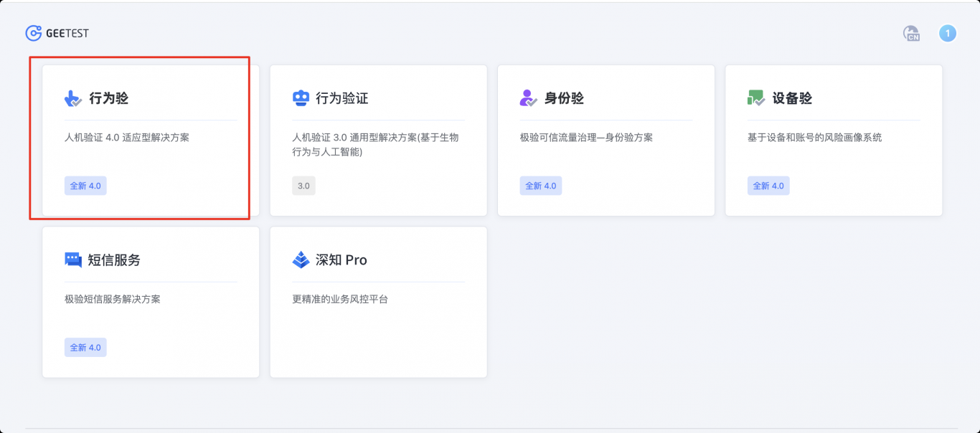Select the GEETEST brand name text
Screen dimensions: 980x433
[x=67, y=32]
